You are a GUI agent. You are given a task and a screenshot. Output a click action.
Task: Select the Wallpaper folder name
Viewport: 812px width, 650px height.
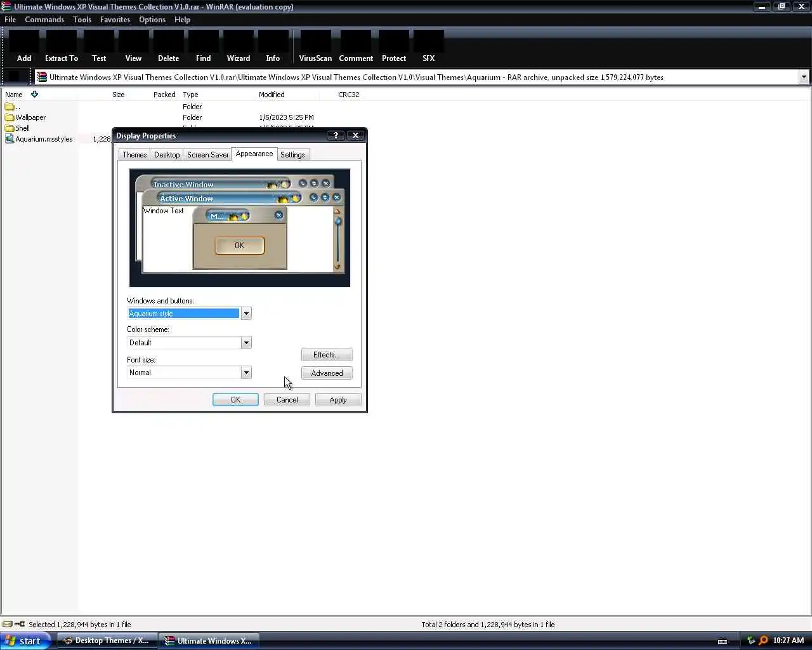click(x=30, y=117)
